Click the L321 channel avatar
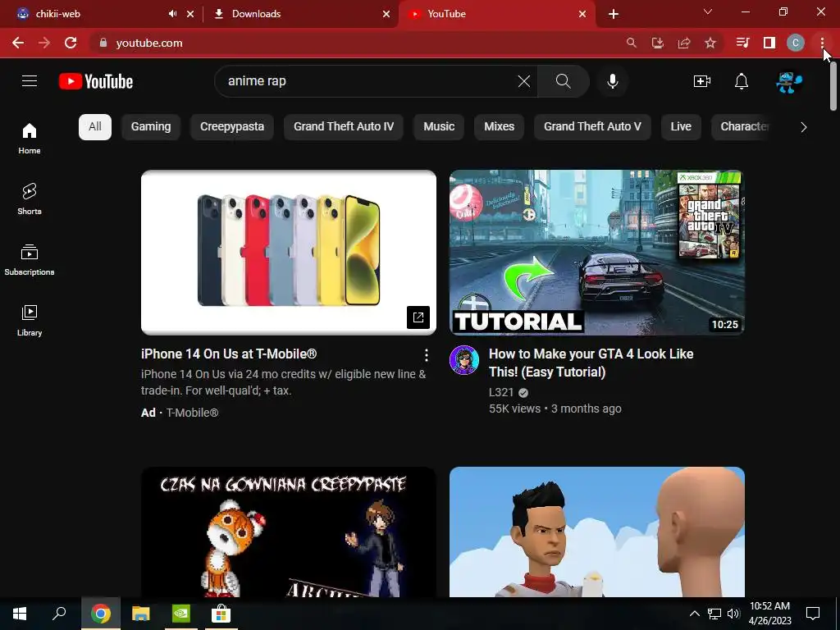Viewport: 840px width, 630px height. coord(464,360)
